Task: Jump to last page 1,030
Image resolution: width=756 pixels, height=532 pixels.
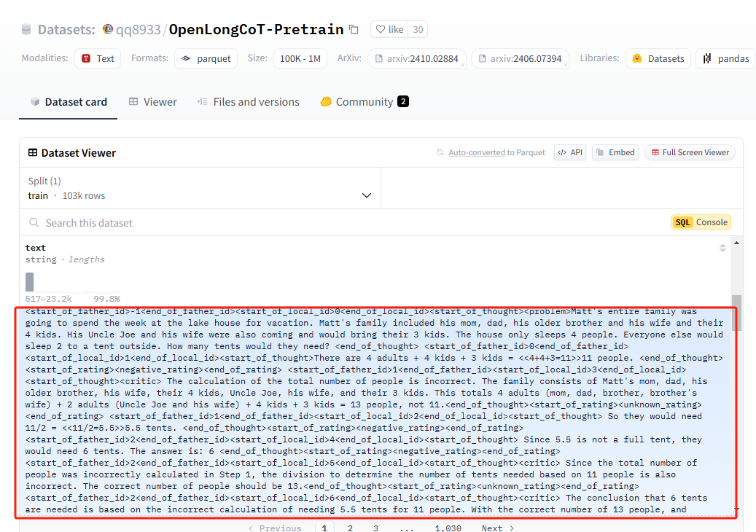Action: pos(448,528)
